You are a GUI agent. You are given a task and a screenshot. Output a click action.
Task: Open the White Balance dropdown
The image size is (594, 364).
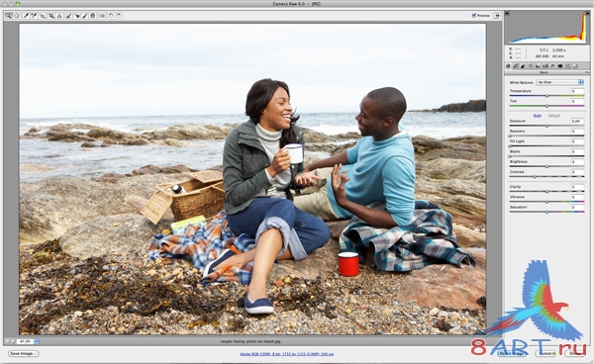click(560, 82)
